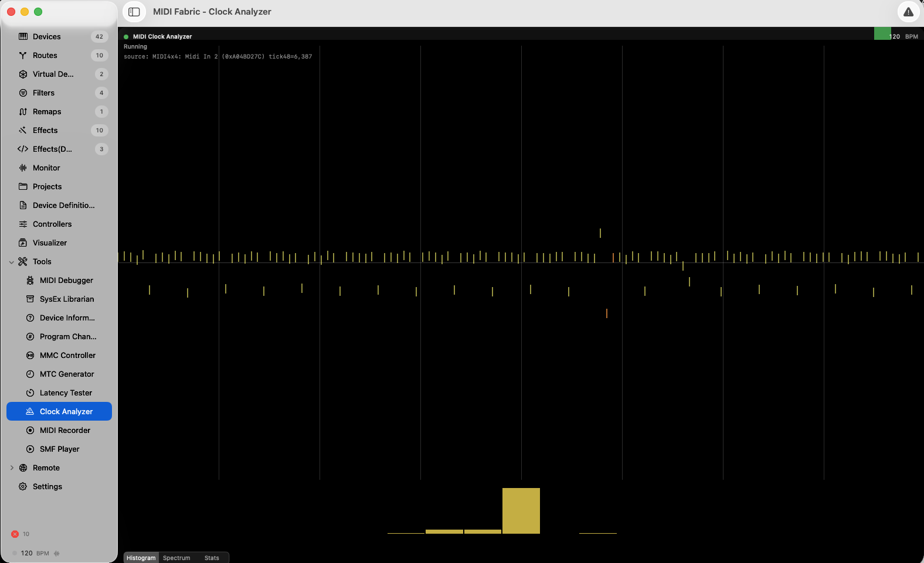This screenshot has height=563, width=924.
Task: Click the Visualizer icon
Action: [23, 243]
